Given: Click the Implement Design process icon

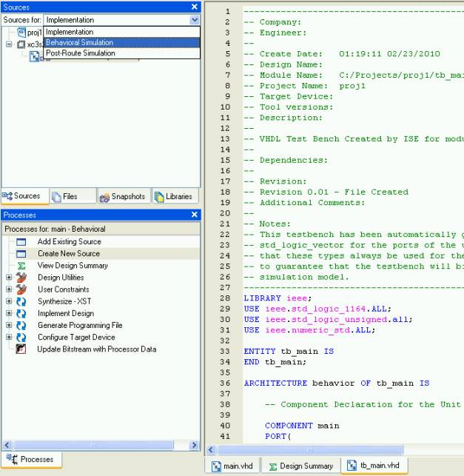Looking at the screenshot, I should (x=21, y=314).
